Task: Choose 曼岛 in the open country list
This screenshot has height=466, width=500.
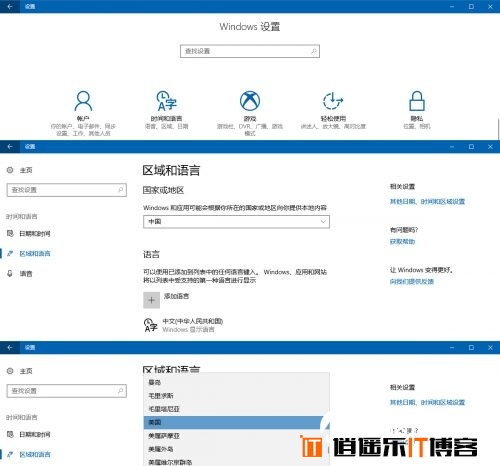Action: (236, 382)
